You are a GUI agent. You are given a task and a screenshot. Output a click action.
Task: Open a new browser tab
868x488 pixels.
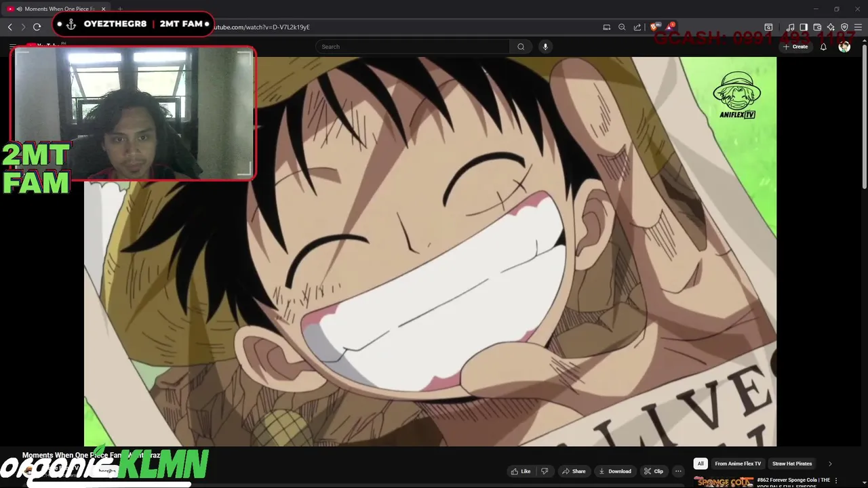[x=120, y=9]
